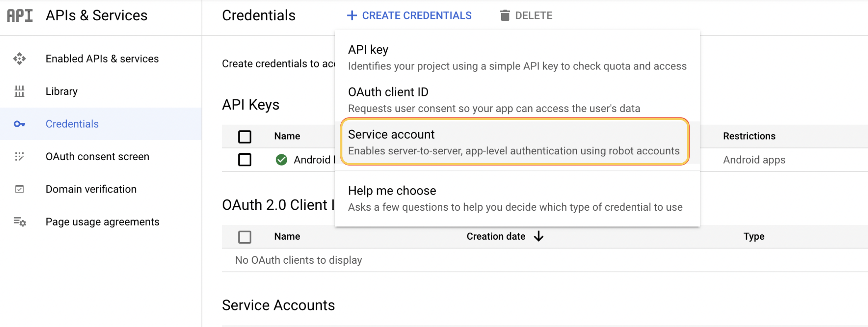The width and height of the screenshot is (868, 327).
Task: Click the trash can Delete icon
Action: 505,16
